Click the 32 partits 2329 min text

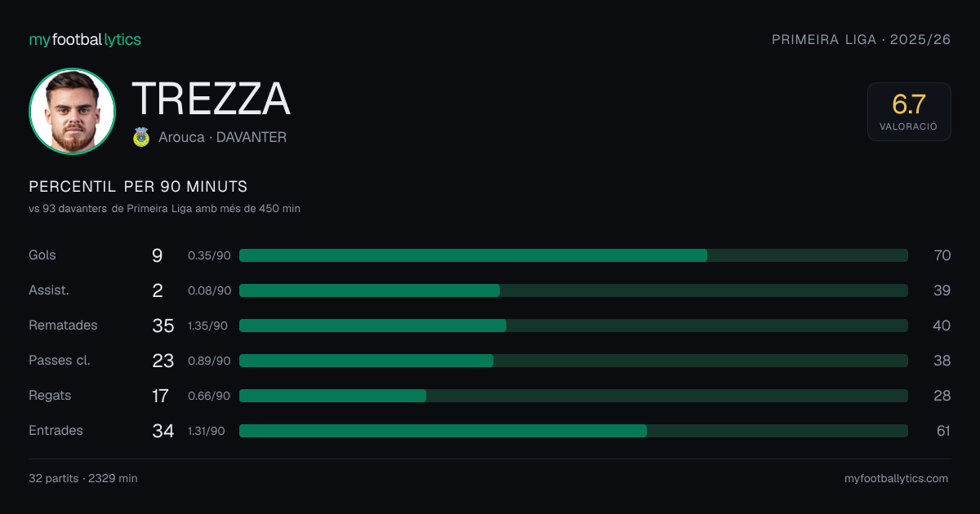click(83, 478)
